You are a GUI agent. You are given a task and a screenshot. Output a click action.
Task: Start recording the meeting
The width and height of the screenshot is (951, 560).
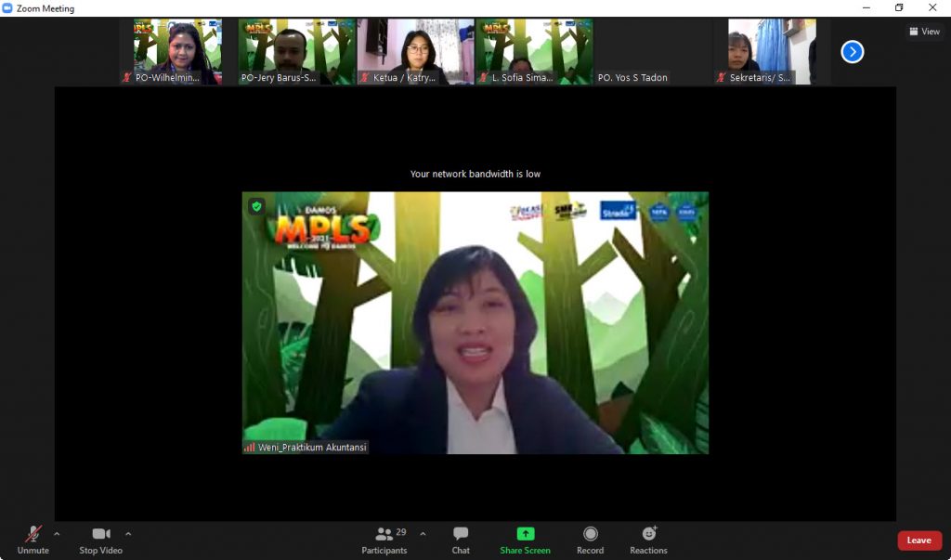590,540
